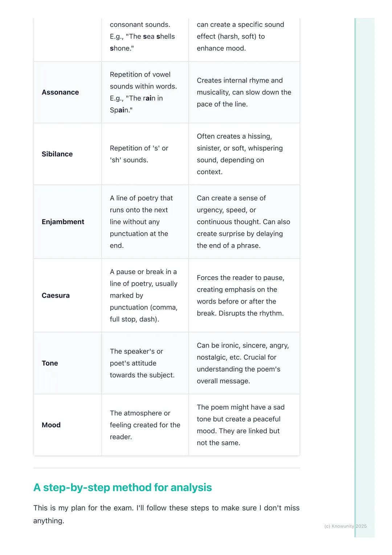Click the '(c) Knowunity 2025' copyright text
Image resolution: width=392 pixels, height=555 pixels.
tap(345, 526)
